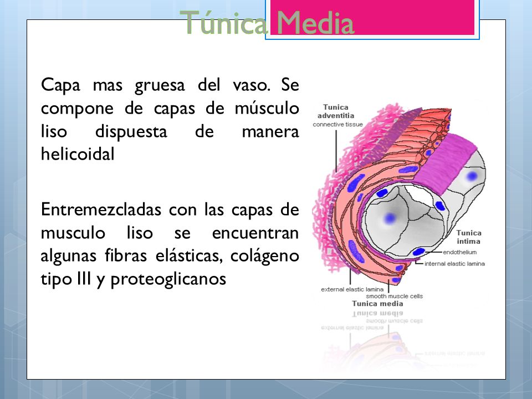Click the word "algunas" in the second paragraph

point(69,256)
